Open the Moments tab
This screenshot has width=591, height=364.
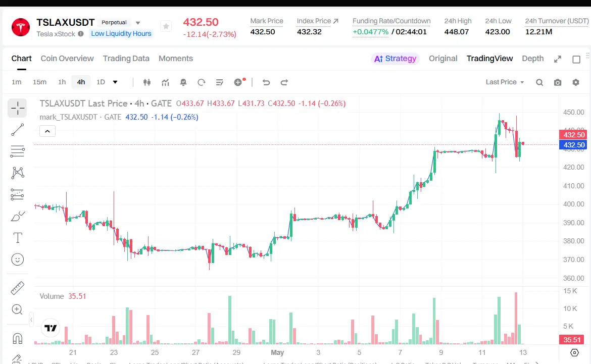(176, 59)
